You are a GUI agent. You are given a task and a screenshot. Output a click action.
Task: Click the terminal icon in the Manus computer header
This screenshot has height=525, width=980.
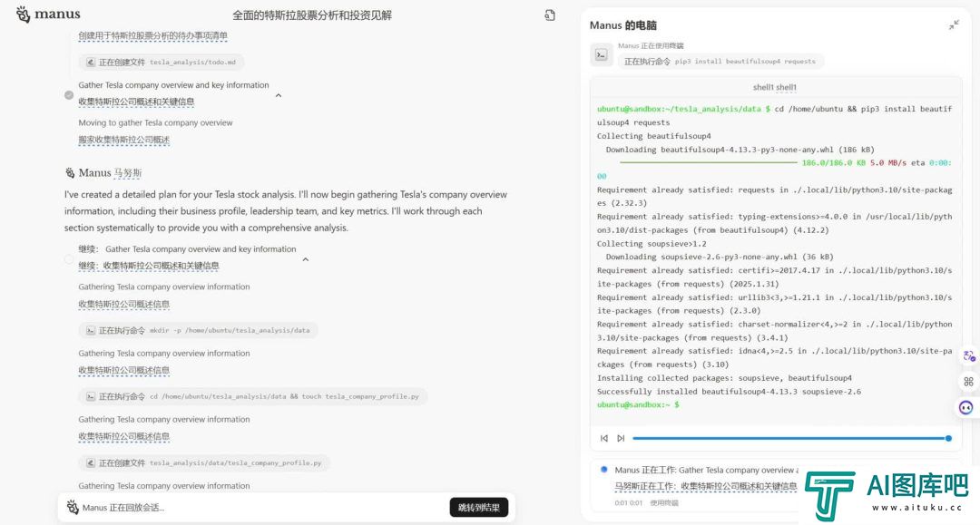tap(602, 55)
